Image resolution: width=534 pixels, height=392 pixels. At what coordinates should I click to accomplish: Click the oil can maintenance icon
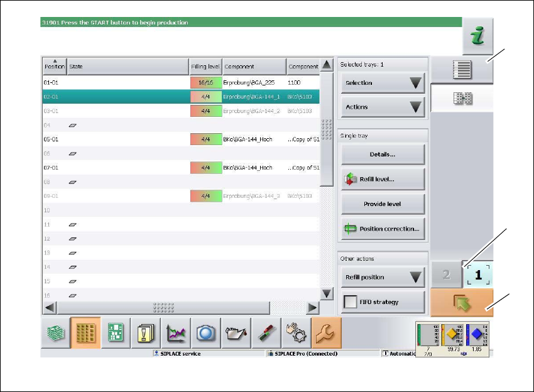[x=236, y=333]
